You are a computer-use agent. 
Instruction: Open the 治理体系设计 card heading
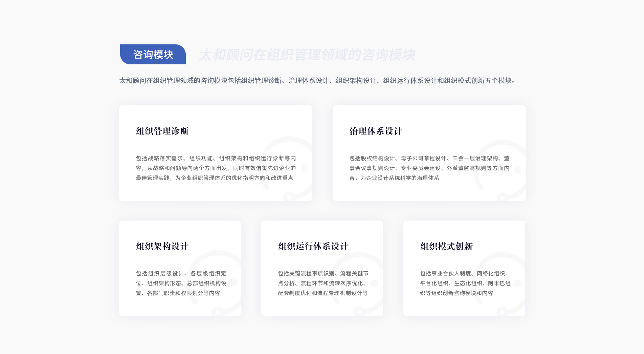(x=376, y=131)
